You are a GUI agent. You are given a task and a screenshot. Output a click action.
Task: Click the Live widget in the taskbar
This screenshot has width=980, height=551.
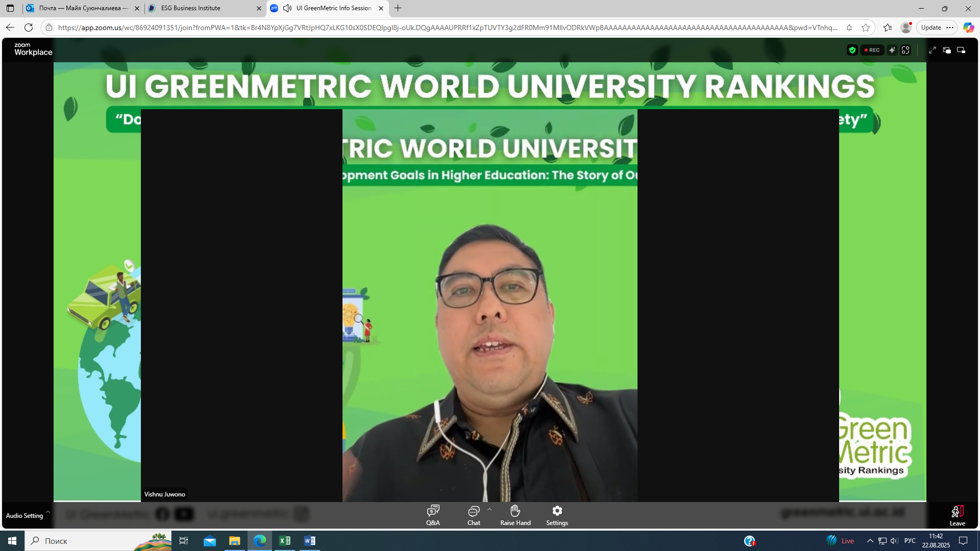click(x=840, y=541)
